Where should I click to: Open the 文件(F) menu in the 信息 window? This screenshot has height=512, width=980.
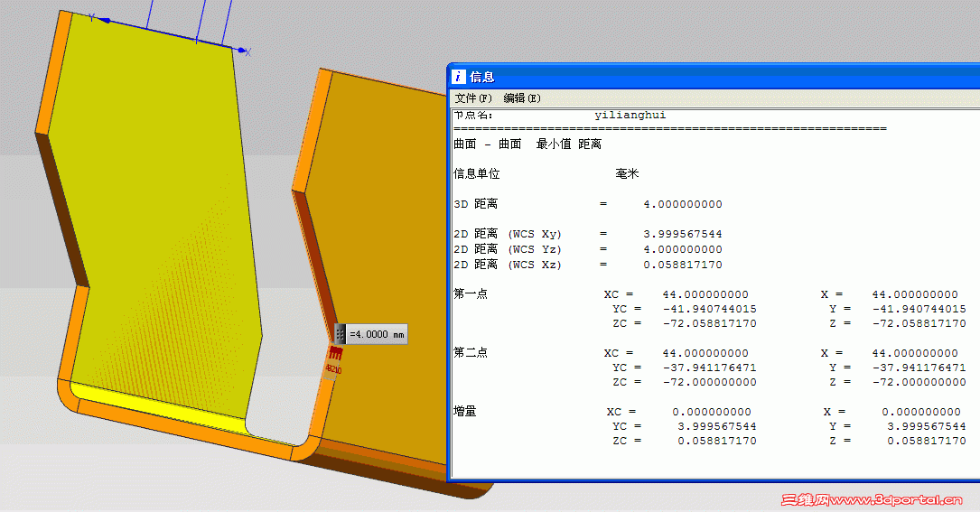473,98
